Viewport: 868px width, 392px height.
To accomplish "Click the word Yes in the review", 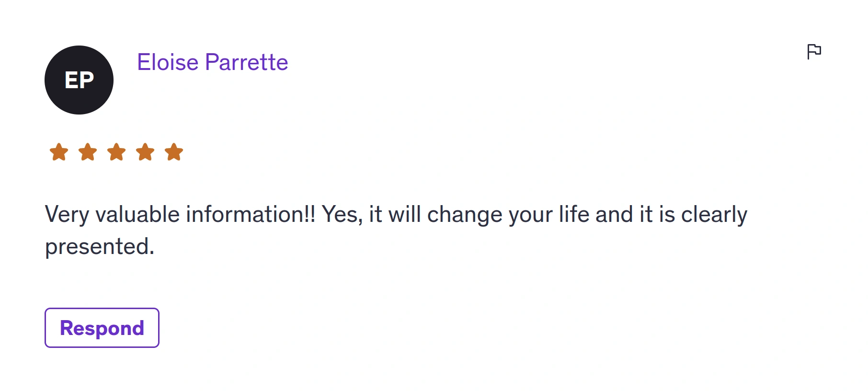I will (x=339, y=214).
